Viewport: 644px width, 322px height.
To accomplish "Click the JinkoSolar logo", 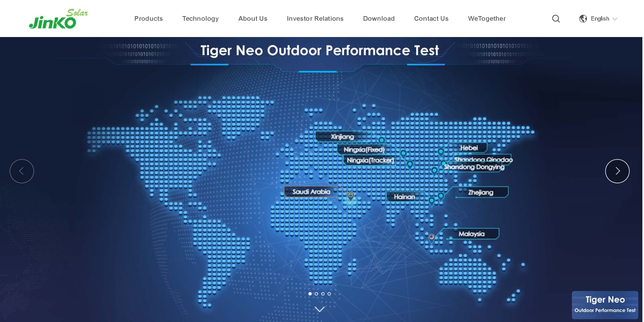I will coord(58,19).
